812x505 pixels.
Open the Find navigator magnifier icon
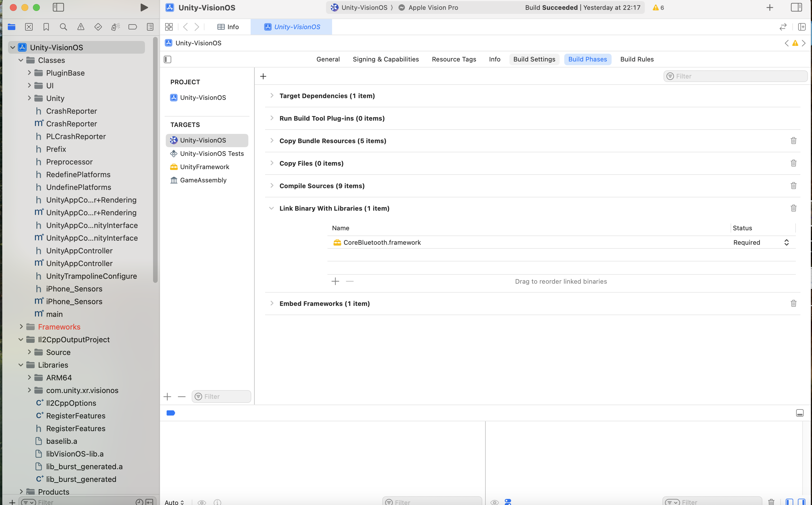click(63, 27)
